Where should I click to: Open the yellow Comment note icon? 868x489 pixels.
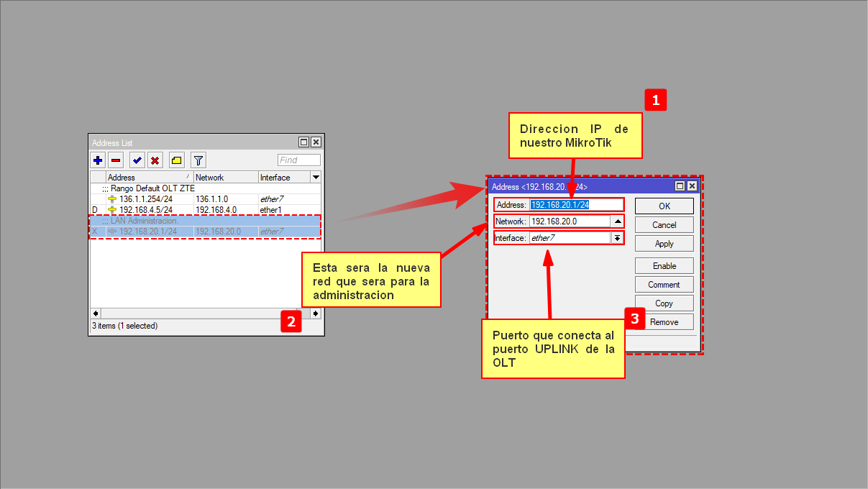(x=176, y=160)
